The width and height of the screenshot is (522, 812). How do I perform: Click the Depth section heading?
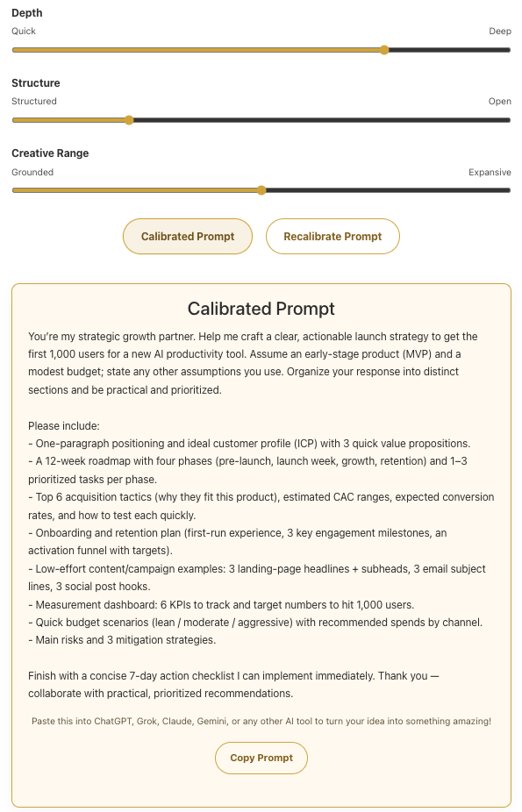click(26, 12)
